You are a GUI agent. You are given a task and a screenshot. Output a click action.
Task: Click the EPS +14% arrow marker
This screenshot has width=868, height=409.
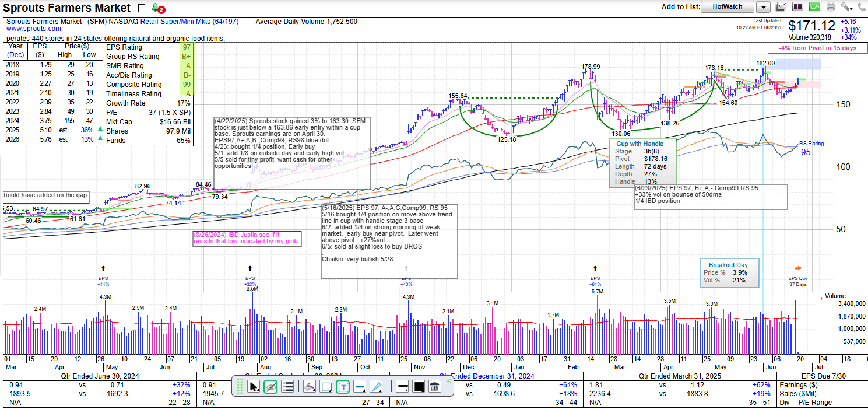tap(103, 275)
